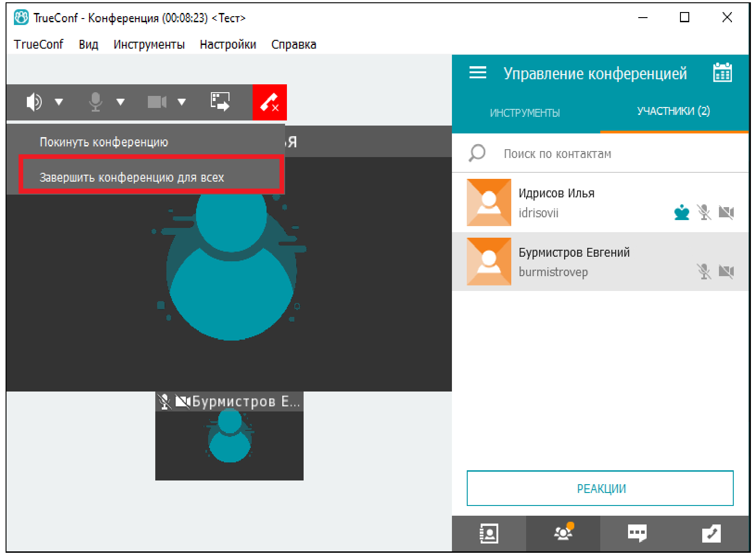Click moderator crown icon for Идрисов Илья
Viewport: 756px width, 556px height.
(x=681, y=213)
